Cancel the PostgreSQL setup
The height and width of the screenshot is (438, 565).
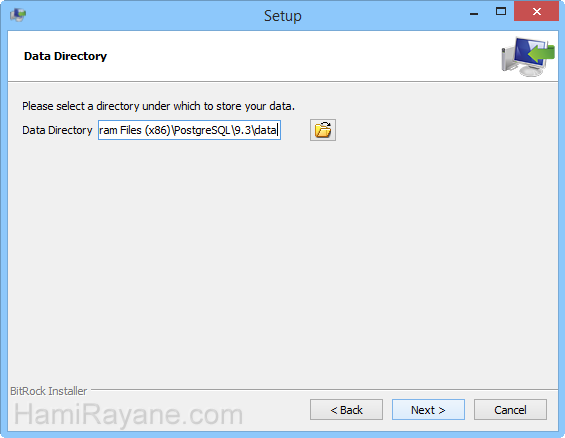(x=510, y=410)
